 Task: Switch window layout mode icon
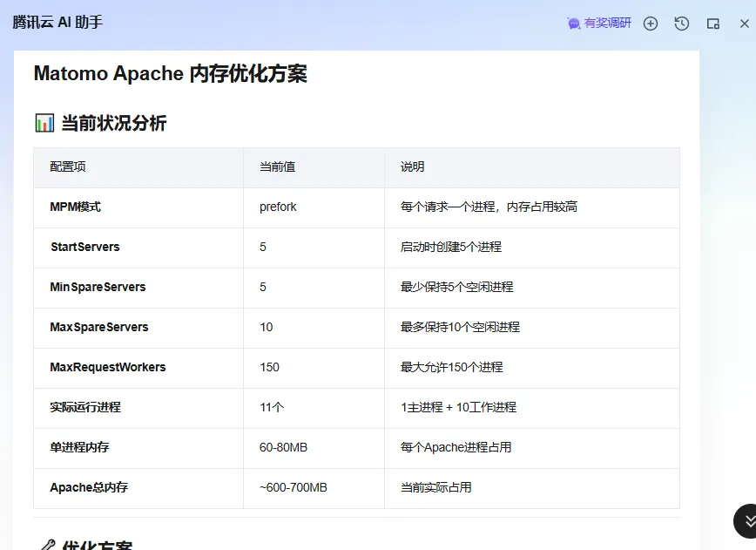point(713,24)
